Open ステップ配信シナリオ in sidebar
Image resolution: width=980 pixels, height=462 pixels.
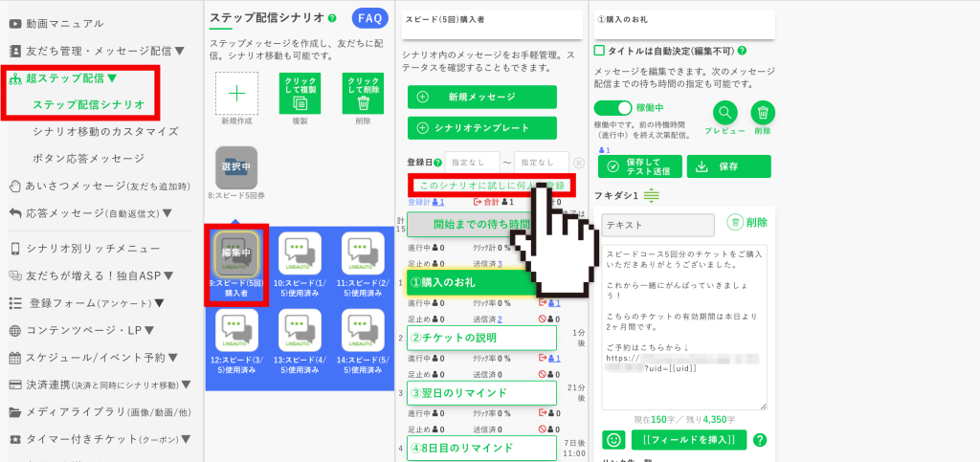[x=89, y=104]
